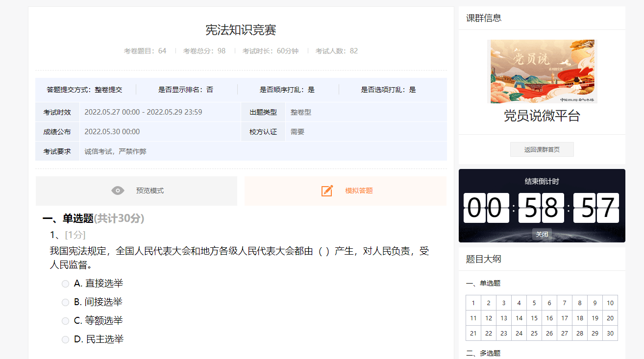The image size is (644, 359).
Task: Select option B 间接选举
Action: coord(65,302)
